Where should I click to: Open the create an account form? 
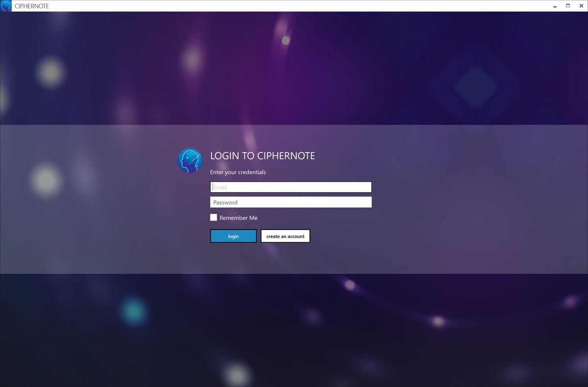285,236
